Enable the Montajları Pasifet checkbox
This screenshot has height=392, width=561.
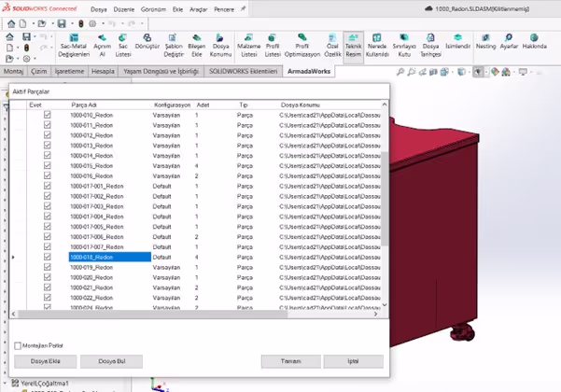tap(18, 345)
